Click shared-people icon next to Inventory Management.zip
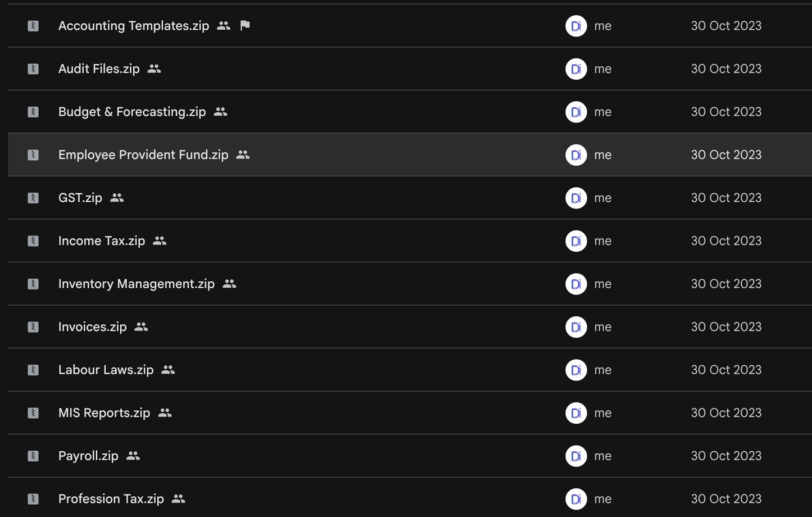Screen dimensions: 812x517 click(x=229, y=284)
